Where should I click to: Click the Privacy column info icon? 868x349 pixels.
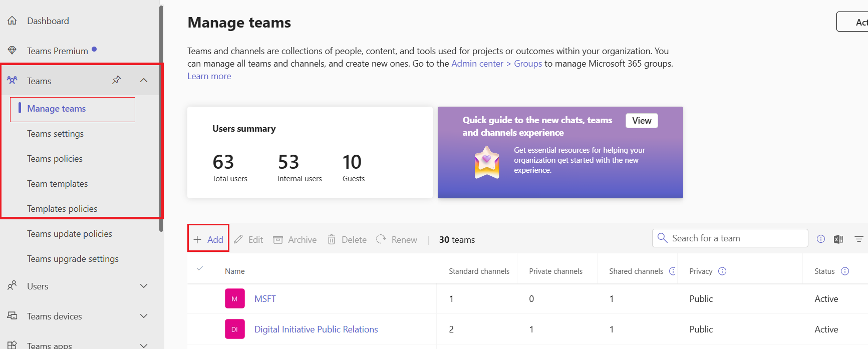[722, 271]
